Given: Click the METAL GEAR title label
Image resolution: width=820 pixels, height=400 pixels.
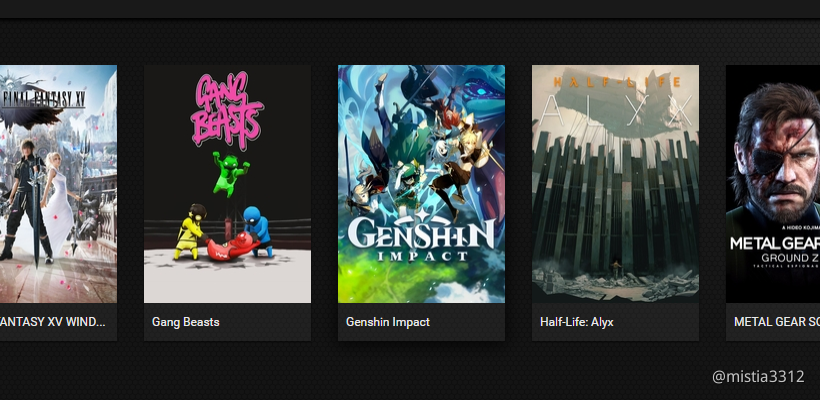Looking at the screenshot, I should tap(777, 322).
